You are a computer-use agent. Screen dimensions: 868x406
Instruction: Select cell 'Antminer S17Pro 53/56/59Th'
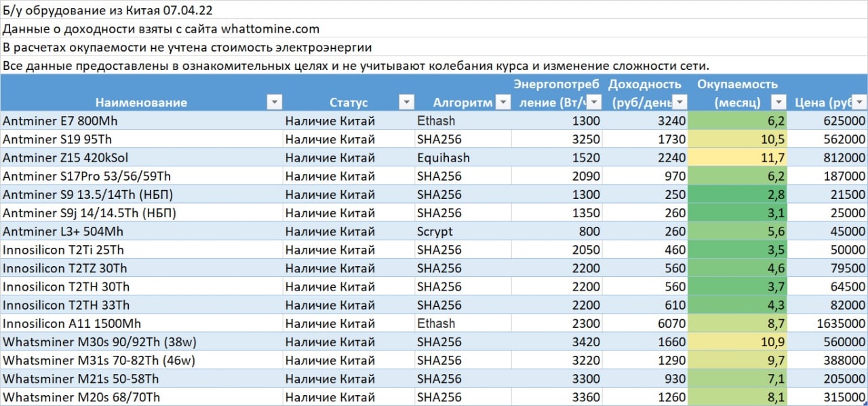[141, 176]
